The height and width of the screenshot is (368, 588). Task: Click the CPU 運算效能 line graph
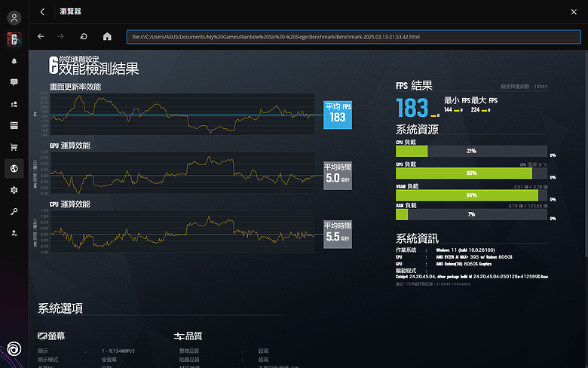(x=182, y=231)
